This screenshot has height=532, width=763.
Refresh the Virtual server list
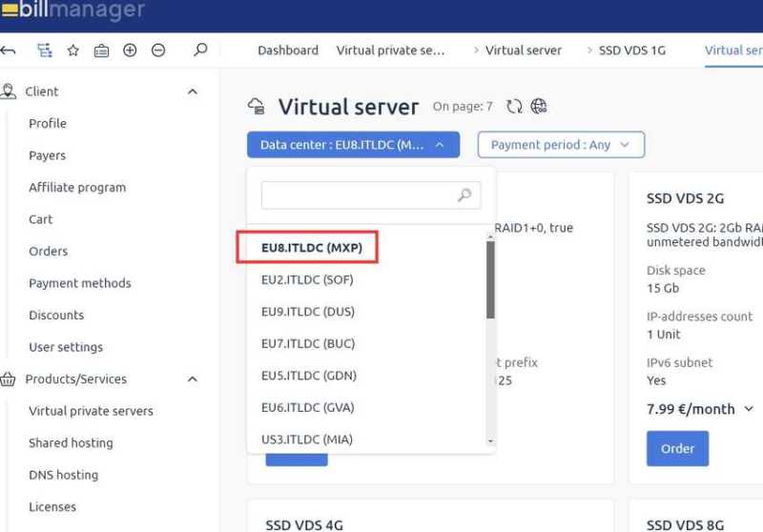tap(514, 107)
